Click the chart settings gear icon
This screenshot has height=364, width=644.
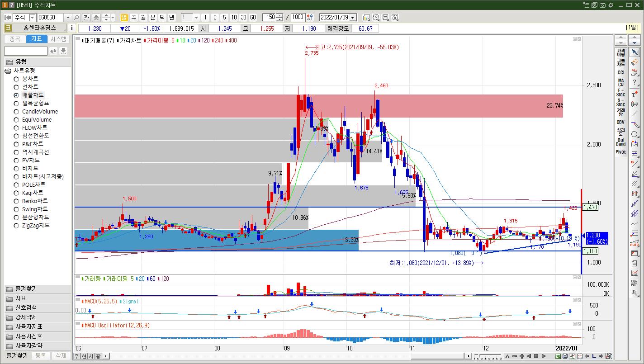click(x=376, y=17)
